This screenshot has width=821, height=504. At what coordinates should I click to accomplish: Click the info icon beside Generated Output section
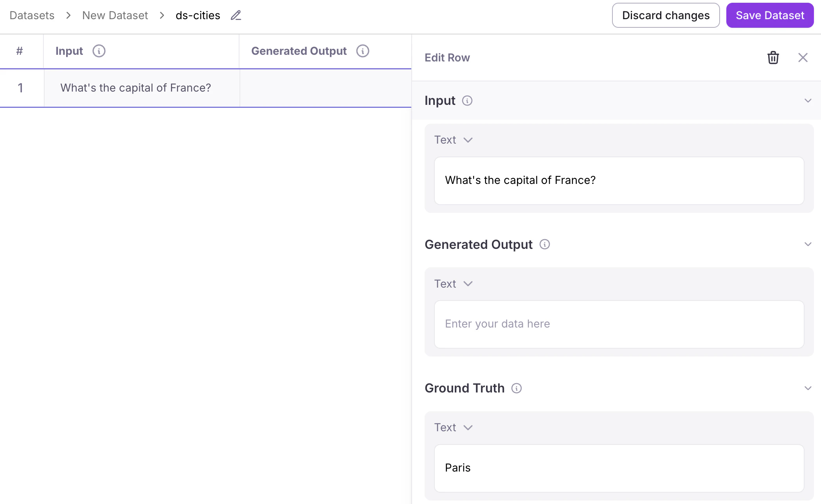click(x=544, y=244)
